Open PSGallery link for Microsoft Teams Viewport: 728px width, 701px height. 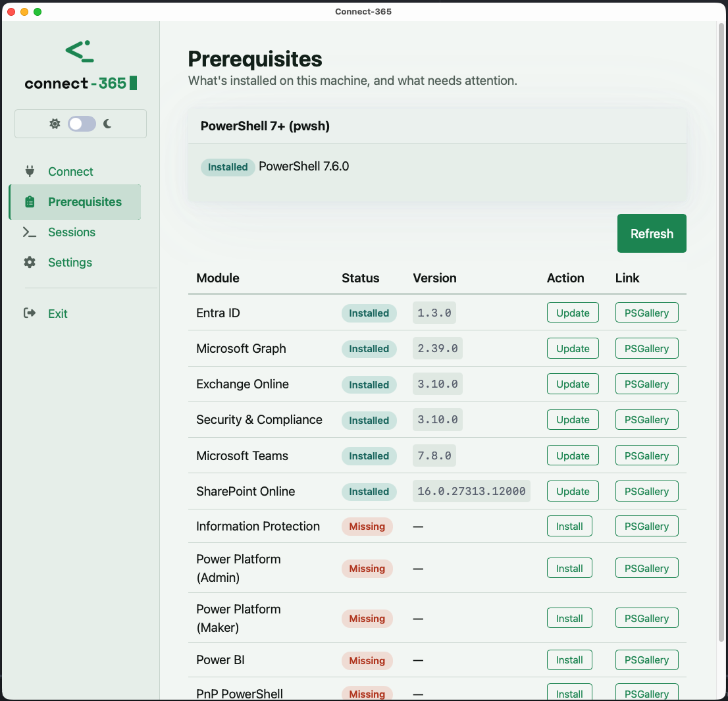tap(646, 456)
